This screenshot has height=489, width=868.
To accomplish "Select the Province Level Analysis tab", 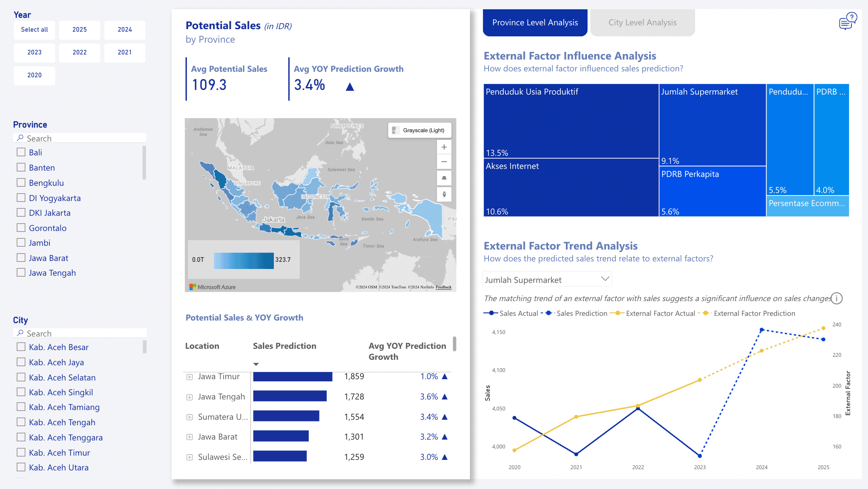I will (x=535, y=22).
